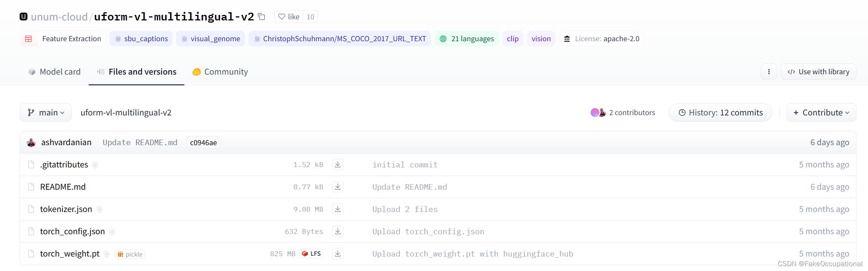Image resolution: width=868 pixels, height=271 pixels.
Task: Open the torch_weight.pt file
Action: coord(70,254)
